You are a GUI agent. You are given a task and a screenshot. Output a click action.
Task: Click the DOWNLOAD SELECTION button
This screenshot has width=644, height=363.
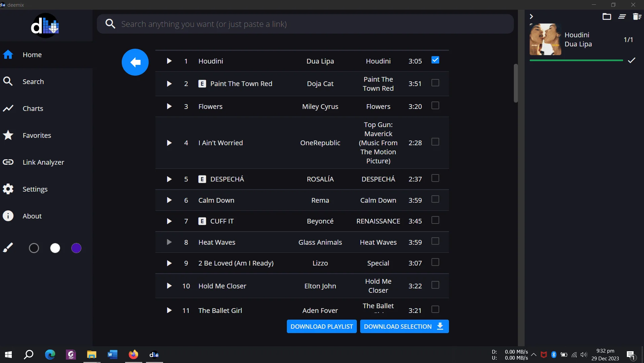click(x=404, y=326)
